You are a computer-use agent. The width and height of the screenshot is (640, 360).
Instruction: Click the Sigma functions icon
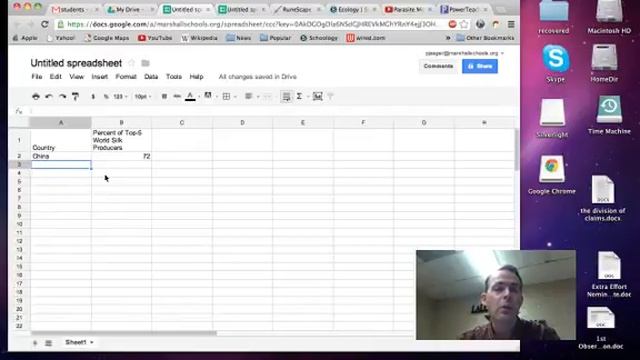300,96
